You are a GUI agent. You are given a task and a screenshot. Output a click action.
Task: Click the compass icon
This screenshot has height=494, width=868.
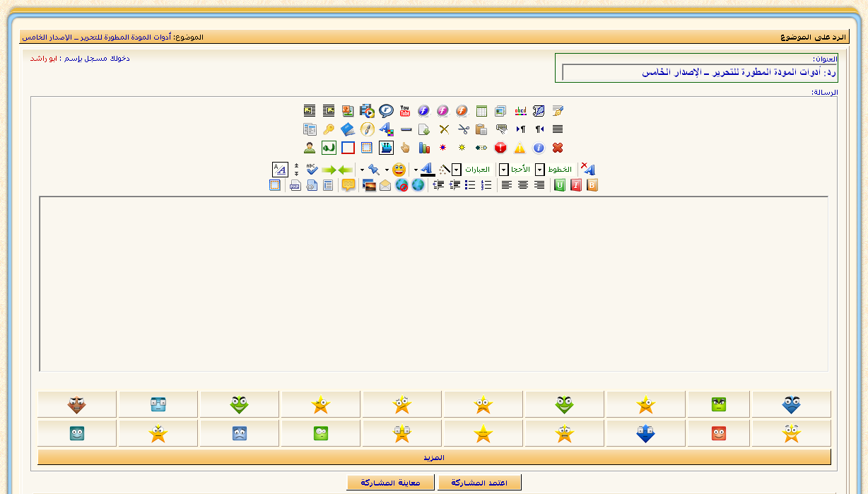[x=367, y=129]
